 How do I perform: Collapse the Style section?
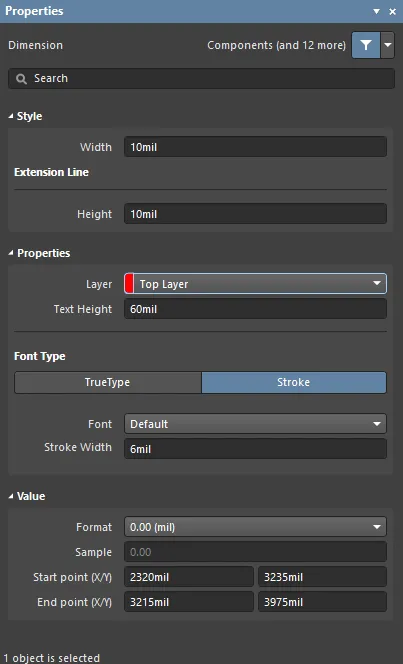point(11,116)
